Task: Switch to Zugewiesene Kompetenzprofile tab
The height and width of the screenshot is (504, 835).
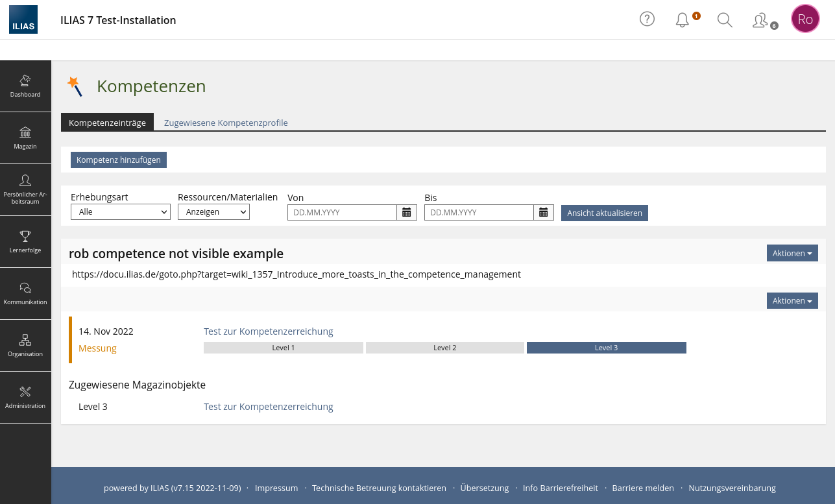Action: point(226,123)
